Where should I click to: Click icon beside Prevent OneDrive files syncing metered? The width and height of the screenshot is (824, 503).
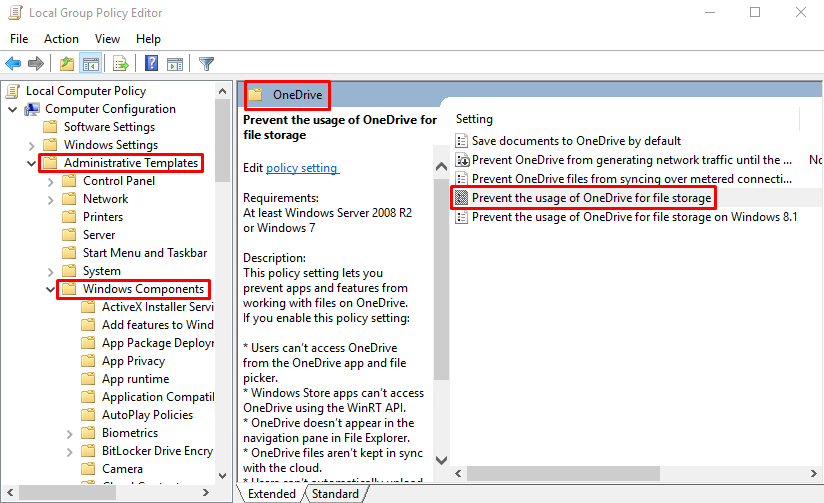461,179
